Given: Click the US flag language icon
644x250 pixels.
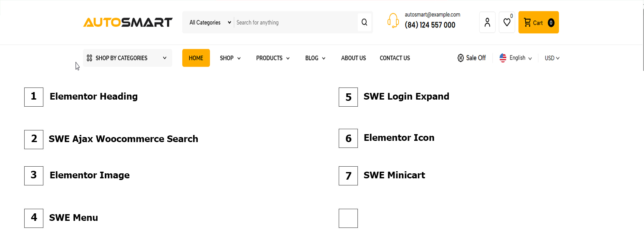Looking at the screenshot, I should 503,58.
